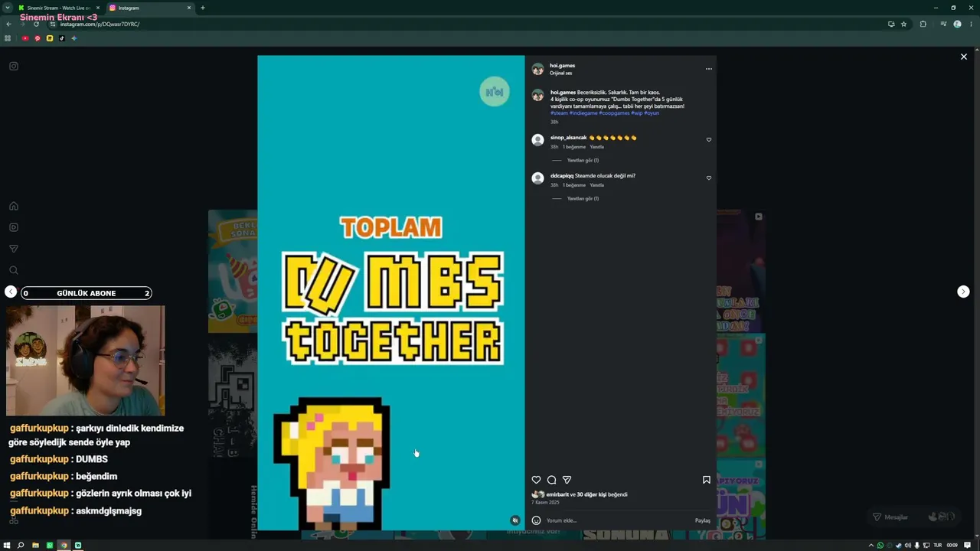Image resolution: width=980 pixels, height=551 pixels.
Task: Share the post via paper plane icon
Action: 567,480
